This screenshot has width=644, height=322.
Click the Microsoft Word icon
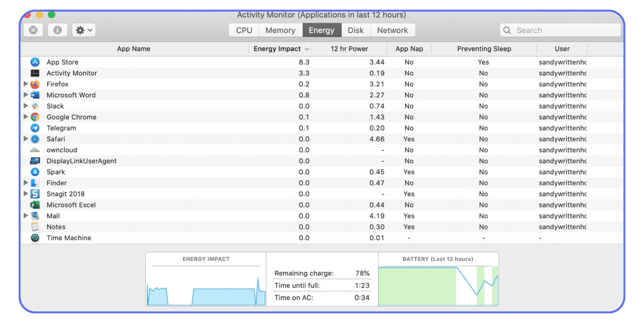pos(35,95)
